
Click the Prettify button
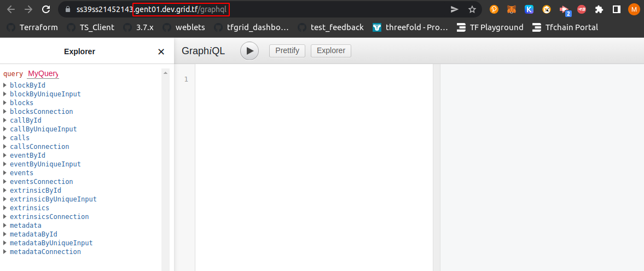[287, 50]
